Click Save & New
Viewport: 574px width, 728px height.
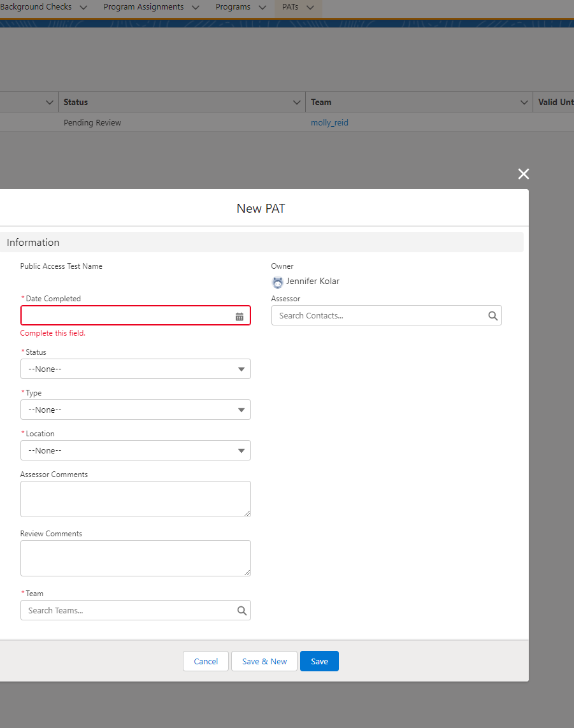[x=264, y=661]
